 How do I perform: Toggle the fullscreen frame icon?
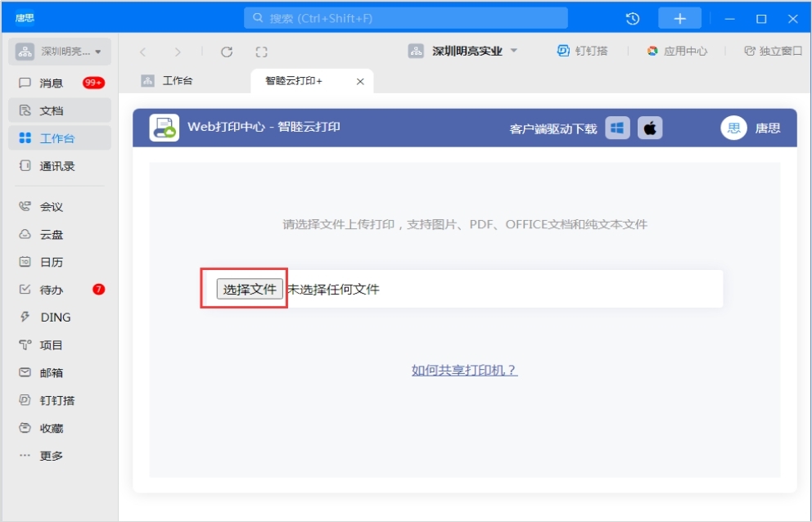261,52
